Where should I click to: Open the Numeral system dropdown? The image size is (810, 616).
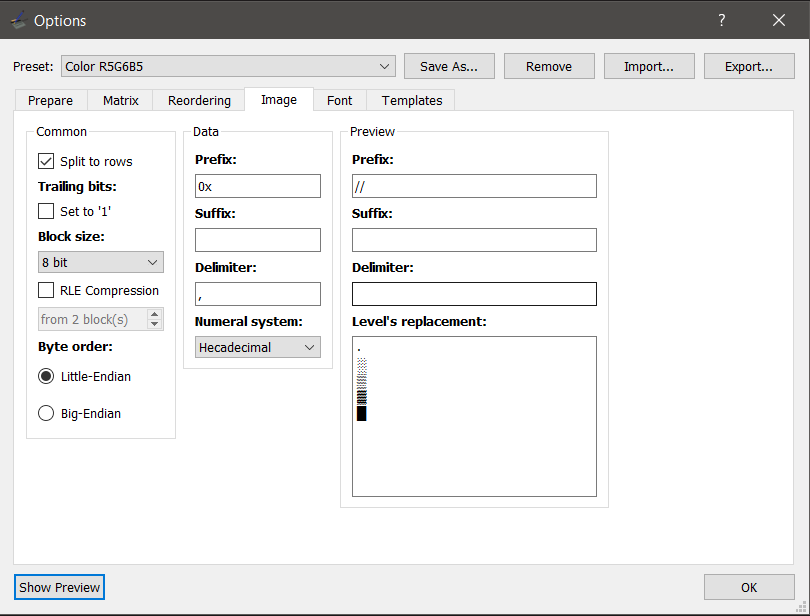pyautogui.click(x=257, y=347)
